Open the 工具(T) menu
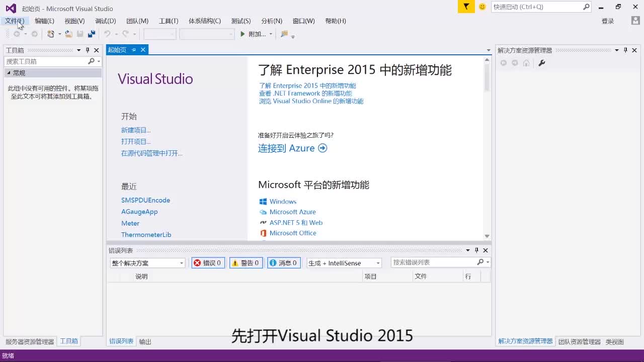This screenshot has width=644, height=362. click(169, 21)
